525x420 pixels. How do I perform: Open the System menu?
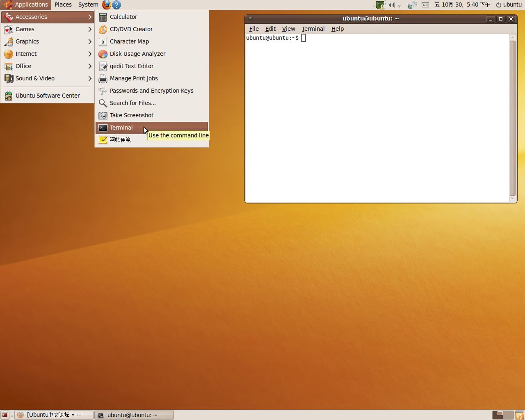pyautogui.click(x=88, y=5)
